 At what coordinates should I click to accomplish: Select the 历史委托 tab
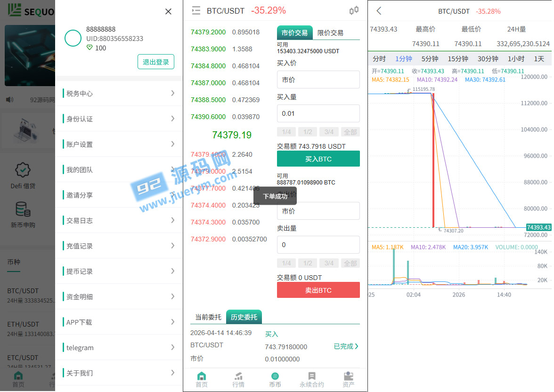pyautogui.click(x=244, y=317)
